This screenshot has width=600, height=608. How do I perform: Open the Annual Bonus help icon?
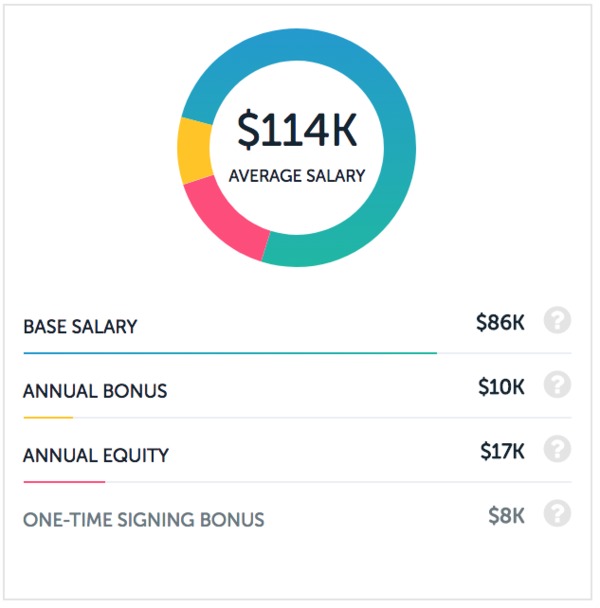click(557, 385)
